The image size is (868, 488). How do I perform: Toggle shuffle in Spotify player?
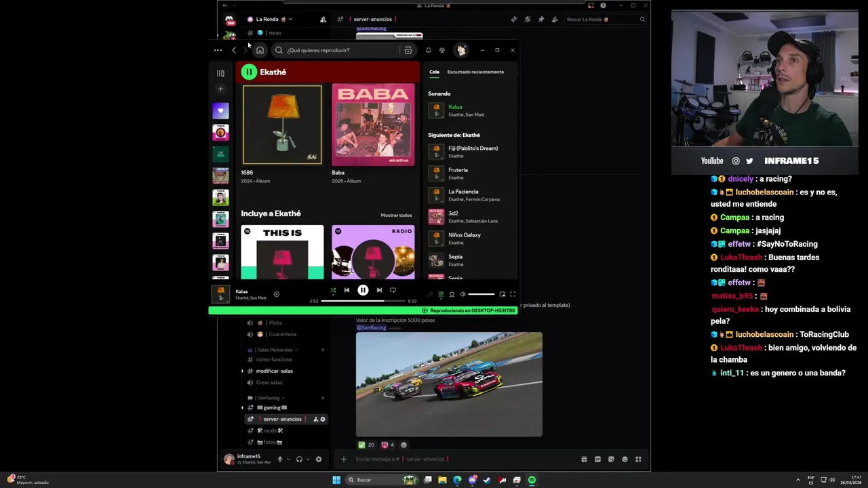coord(333,290)
